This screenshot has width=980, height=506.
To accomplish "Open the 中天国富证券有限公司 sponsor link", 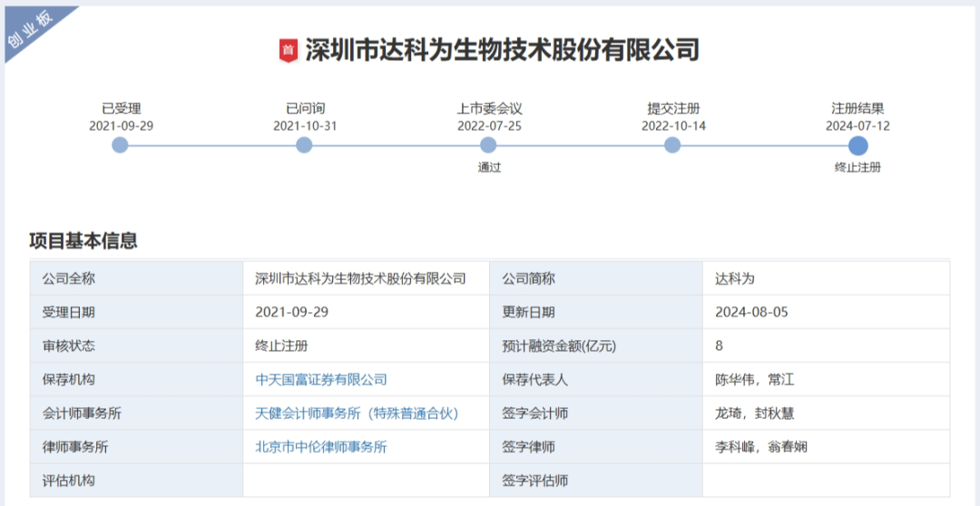I will pos(321,380).
